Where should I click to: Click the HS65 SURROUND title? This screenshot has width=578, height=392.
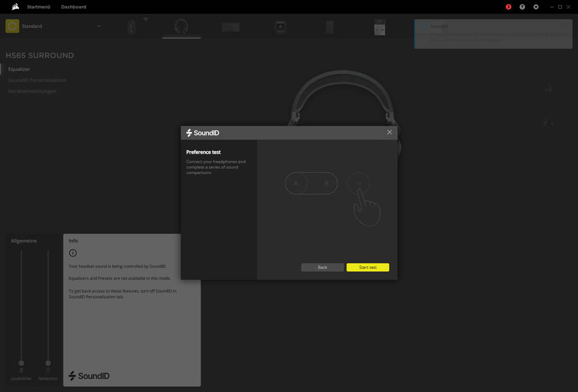[40, 55]
